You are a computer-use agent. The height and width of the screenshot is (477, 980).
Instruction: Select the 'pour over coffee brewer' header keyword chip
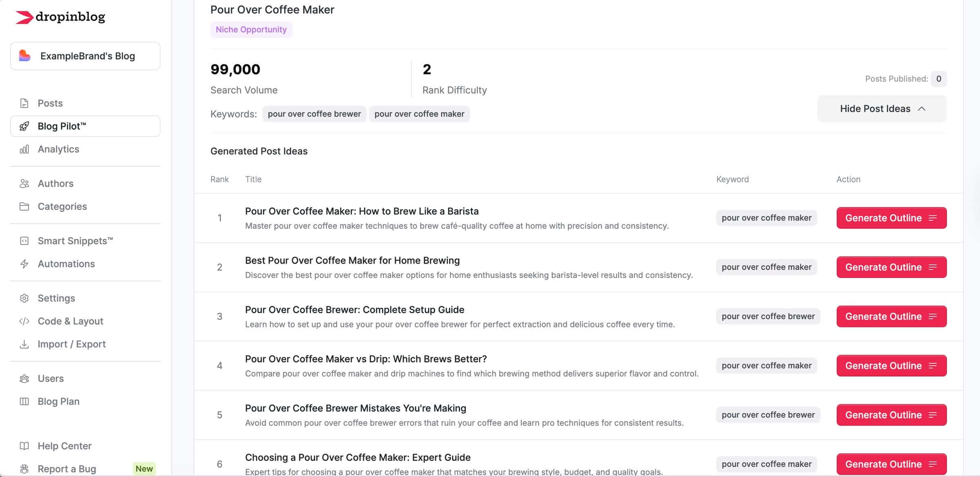point(314,114)
